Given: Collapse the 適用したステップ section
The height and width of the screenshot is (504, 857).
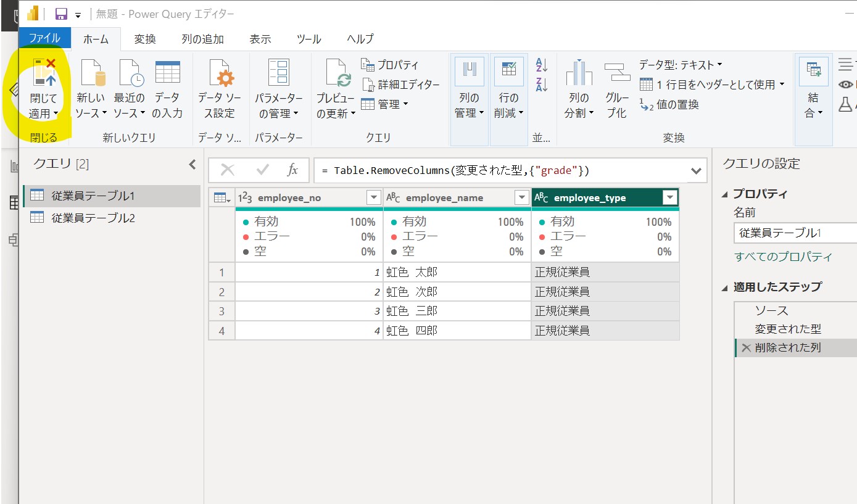Looking at the screenshot, I should coord(724,287).
